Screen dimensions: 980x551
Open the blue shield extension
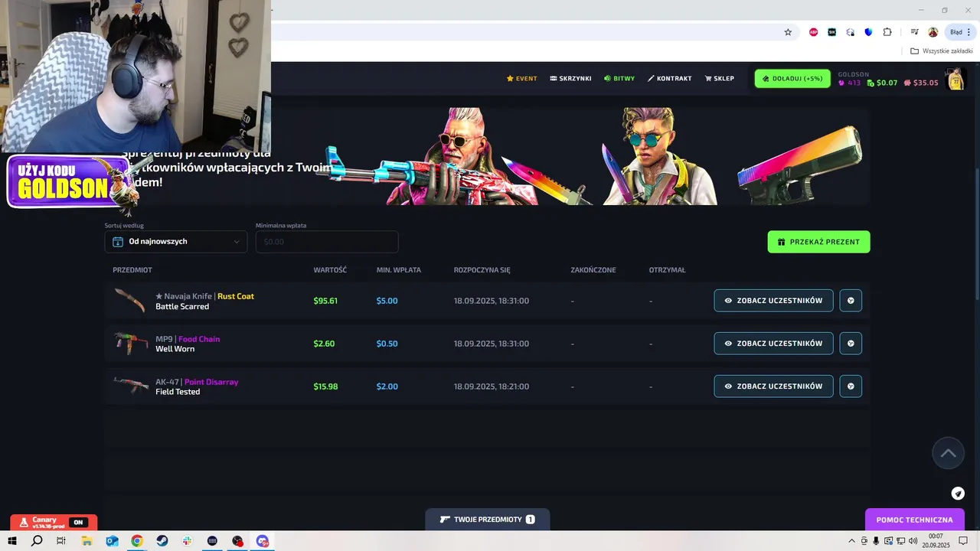(x=869, y=32)
